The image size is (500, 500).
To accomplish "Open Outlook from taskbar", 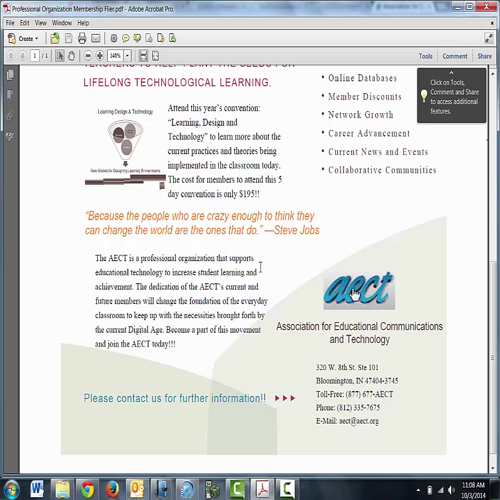I will click(137, 490).
